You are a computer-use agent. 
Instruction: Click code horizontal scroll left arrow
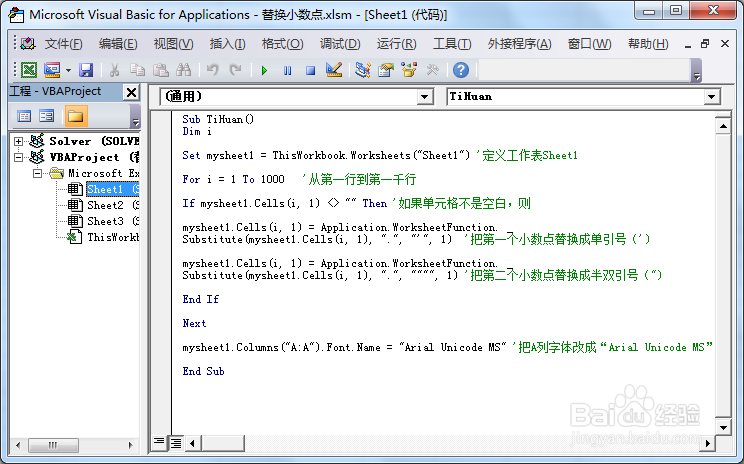click(192, 444)
